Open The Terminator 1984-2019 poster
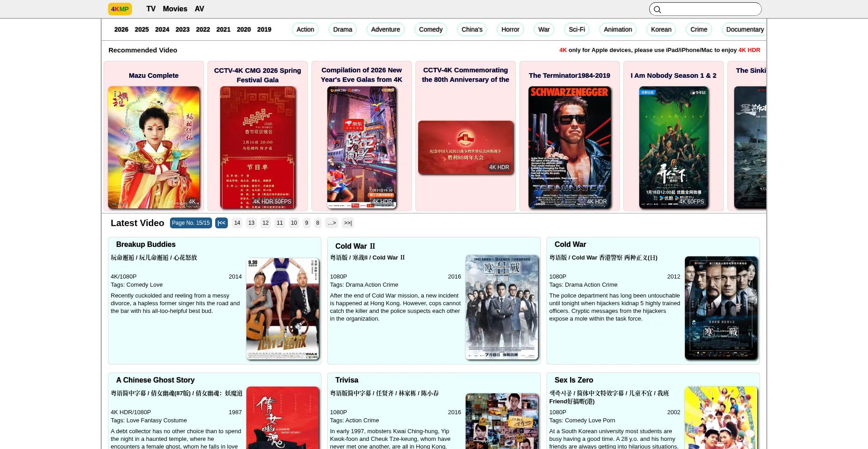This screenshot has height=449, width=868. 570,147
